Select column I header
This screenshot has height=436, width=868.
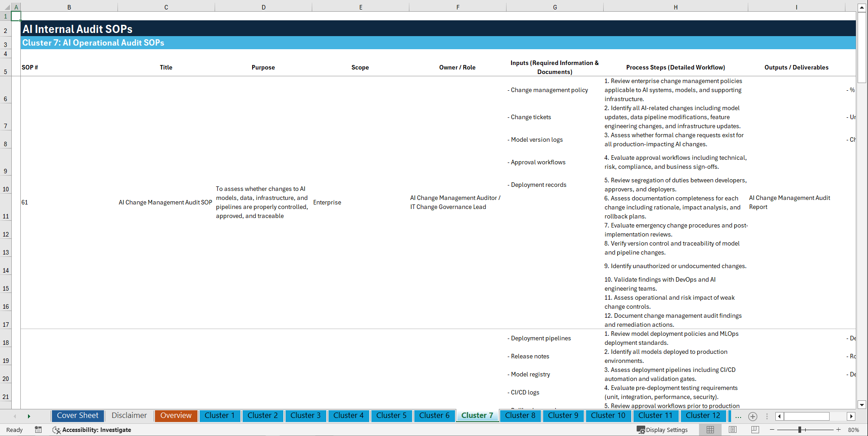(x=797, y=7)
